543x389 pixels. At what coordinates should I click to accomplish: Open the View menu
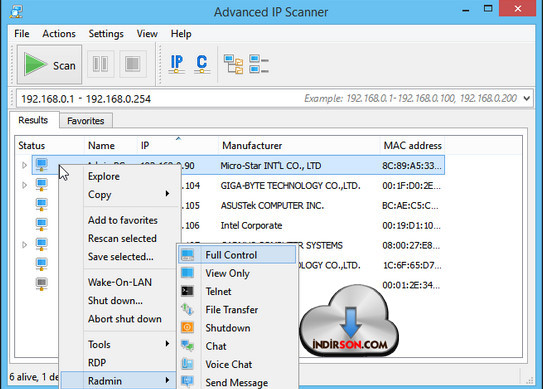coord(147,34)
